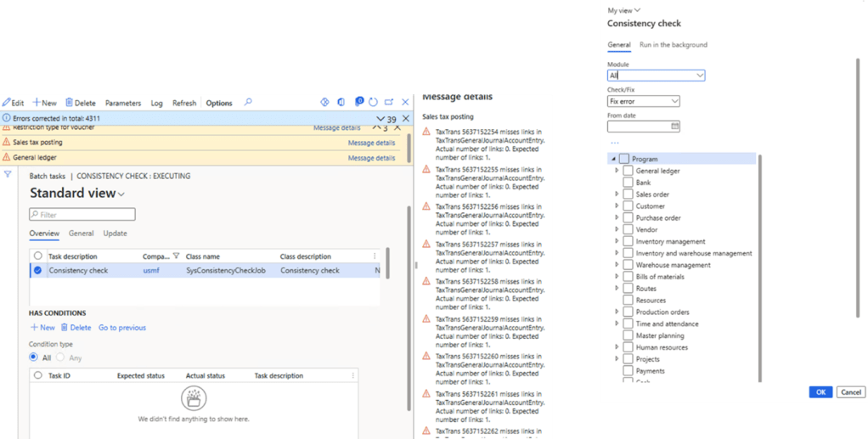Click the refresh page circular arrow icon
This screenshot has height=439, width=868.
373,103
